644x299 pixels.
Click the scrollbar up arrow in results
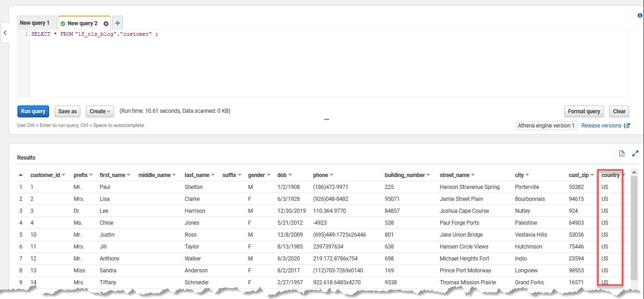pos(634,172)
